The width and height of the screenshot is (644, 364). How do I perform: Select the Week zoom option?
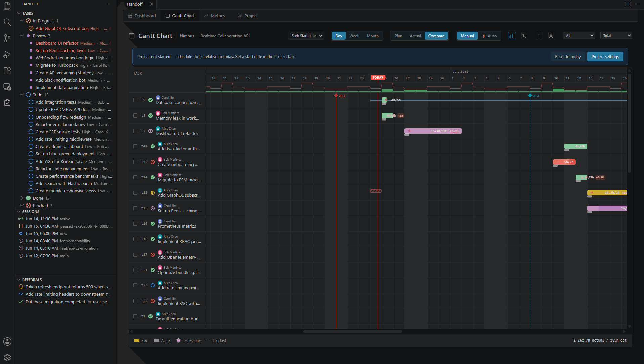point(354,36)
